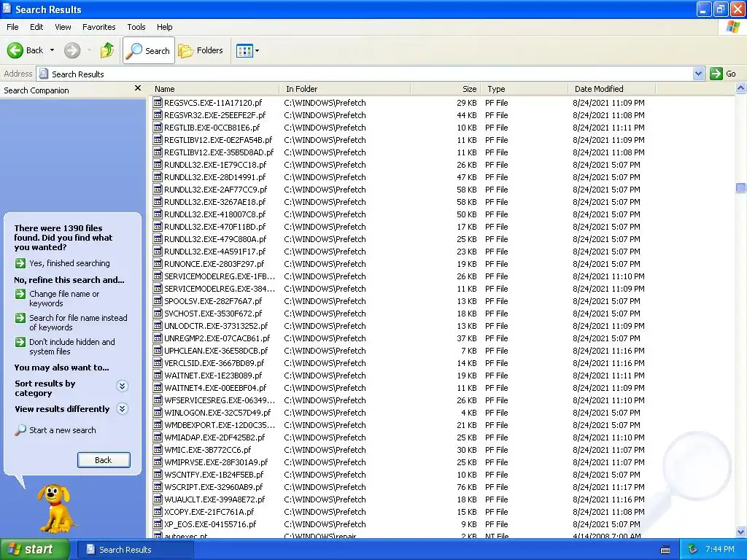Image resolution: width=747 pixels, height=560 pixels.
Task: Select the RUNONCE.EXE-2803F297.pf file icon
Action: tap(158, 263)
